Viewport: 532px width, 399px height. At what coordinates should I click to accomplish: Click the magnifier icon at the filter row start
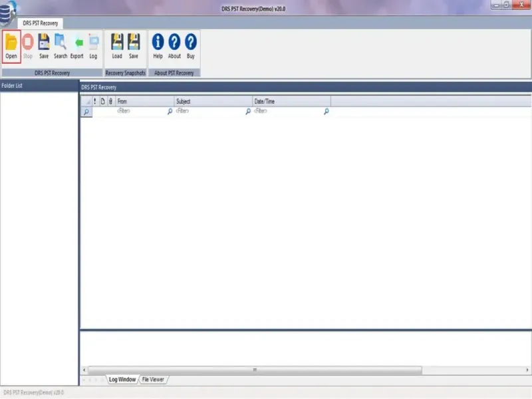point(86,112)
